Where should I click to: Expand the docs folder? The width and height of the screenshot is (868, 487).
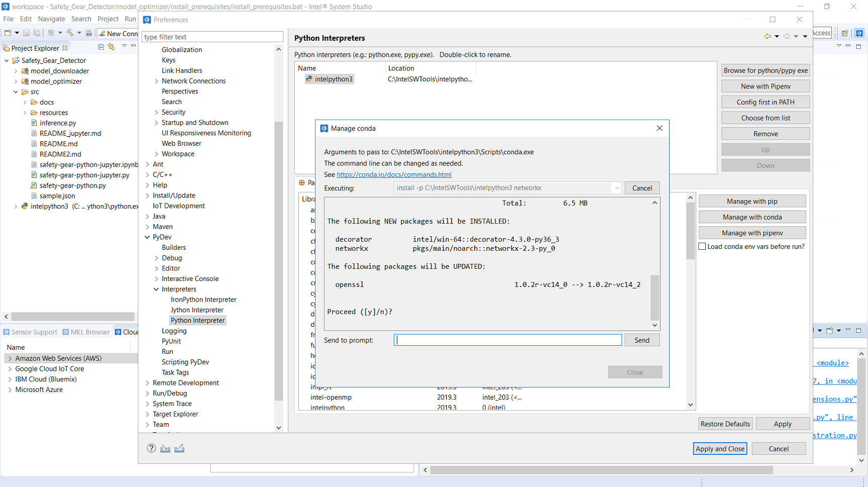(x=25, y=102)
